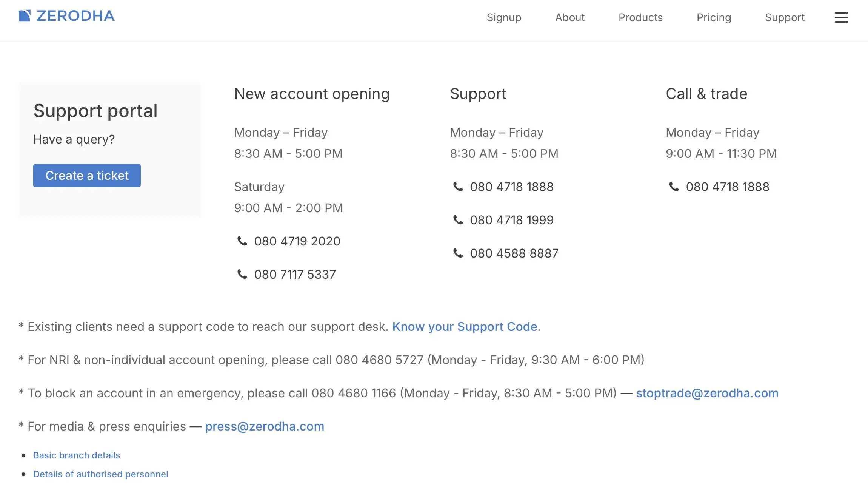Click the number 080 7117 5337
868x497 pixels.
pyautogui.click(x=295, y=274)
